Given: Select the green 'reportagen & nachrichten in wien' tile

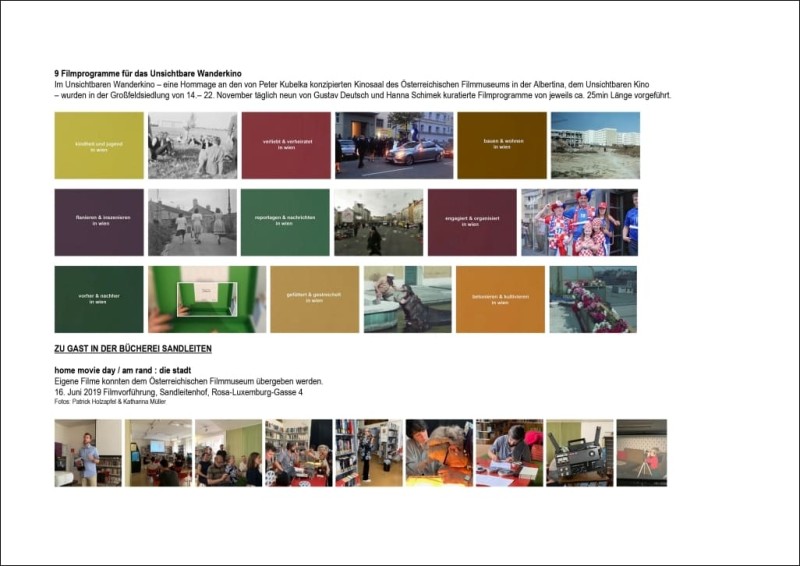Looking at the screenshot, I should click(x=285, y=223).
